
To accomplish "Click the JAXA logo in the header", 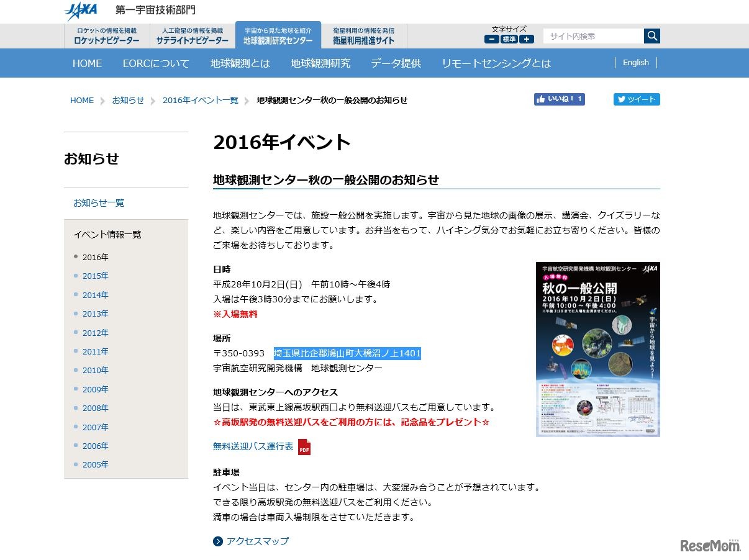I will point(81,11).
